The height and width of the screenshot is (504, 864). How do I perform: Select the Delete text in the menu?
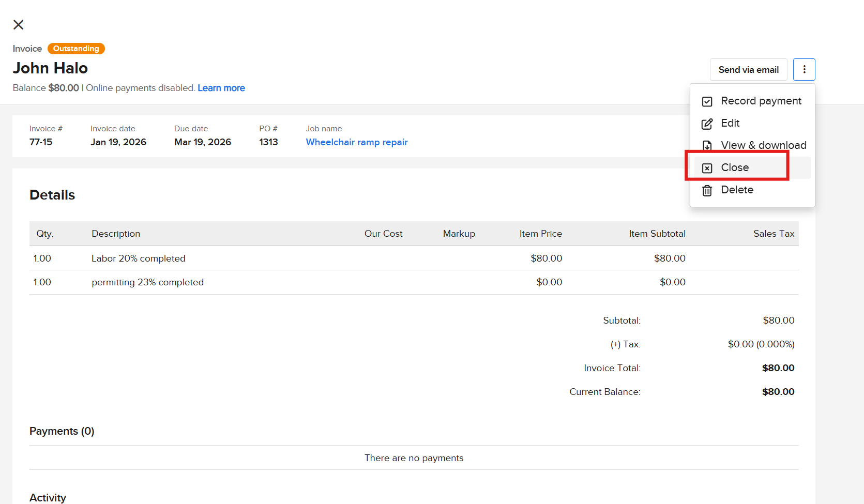click(x=737, y=190)
